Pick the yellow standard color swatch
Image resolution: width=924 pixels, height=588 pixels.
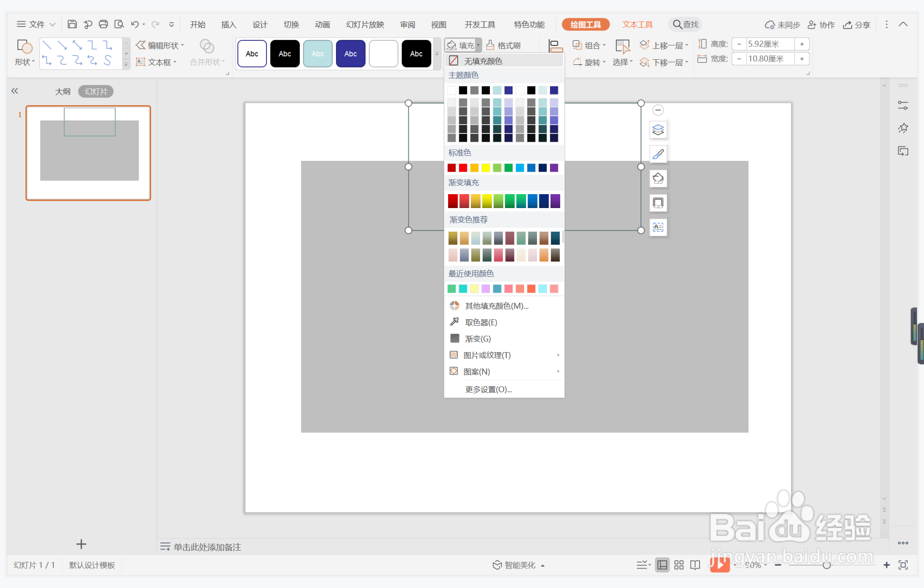pyautogui.click(x=486, y=168)
